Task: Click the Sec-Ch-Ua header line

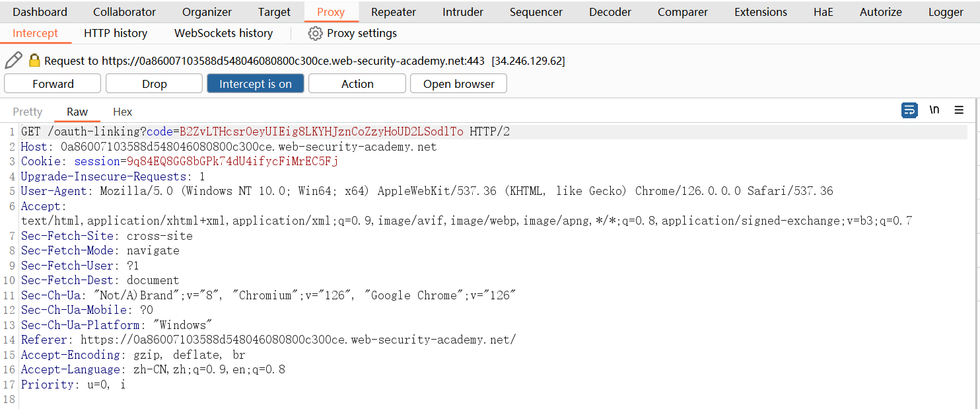Action: coord(268,295)
